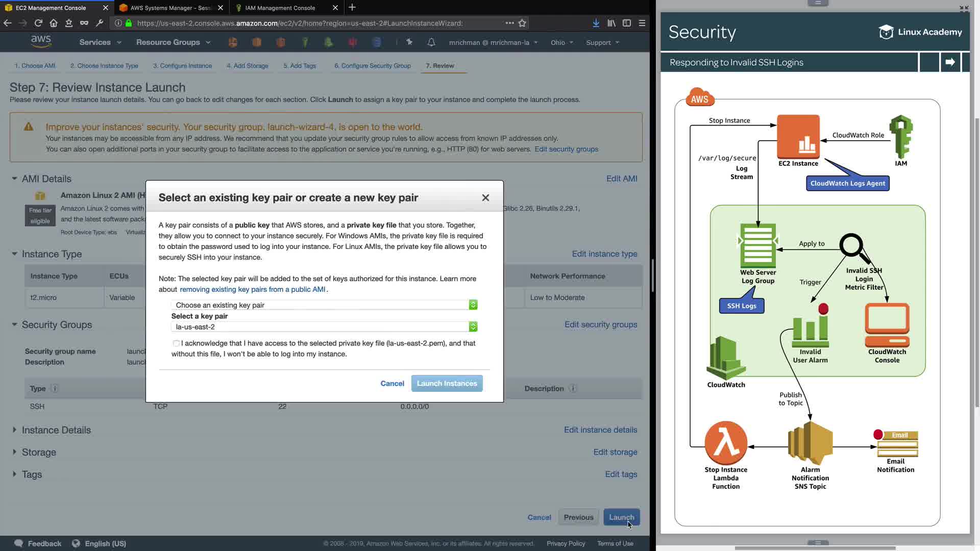Go to 6. Configure Security Group step

pyautogui.click(x=372, y=66)
